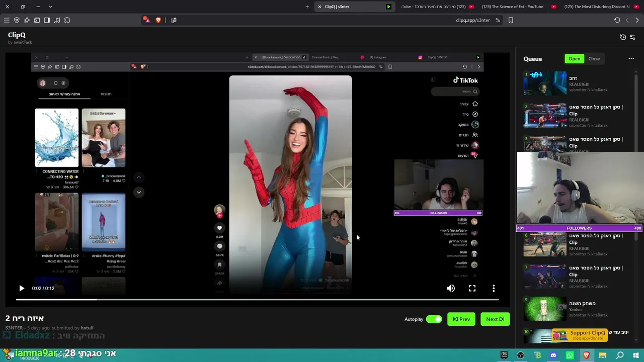This screenshot has height=362, width=644.
Task: Open the browser hamburger menu
Action: pos(7,20)
